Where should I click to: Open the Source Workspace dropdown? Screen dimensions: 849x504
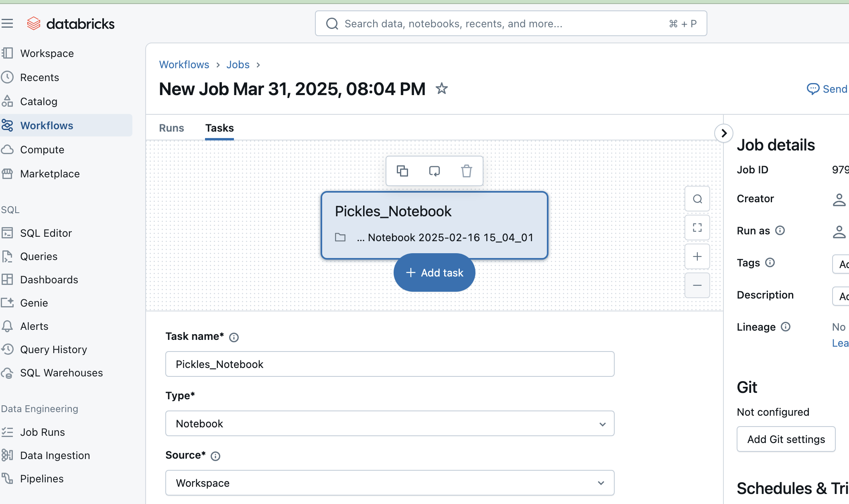pos(390,483)
